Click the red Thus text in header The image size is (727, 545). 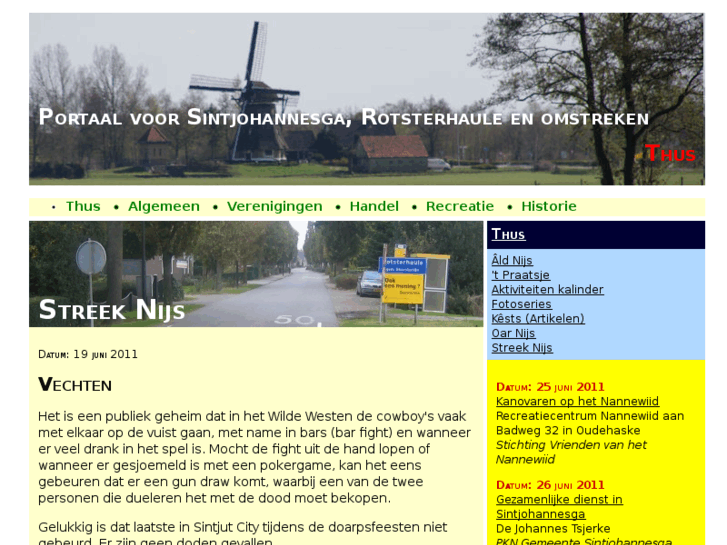tap(670, 154)
